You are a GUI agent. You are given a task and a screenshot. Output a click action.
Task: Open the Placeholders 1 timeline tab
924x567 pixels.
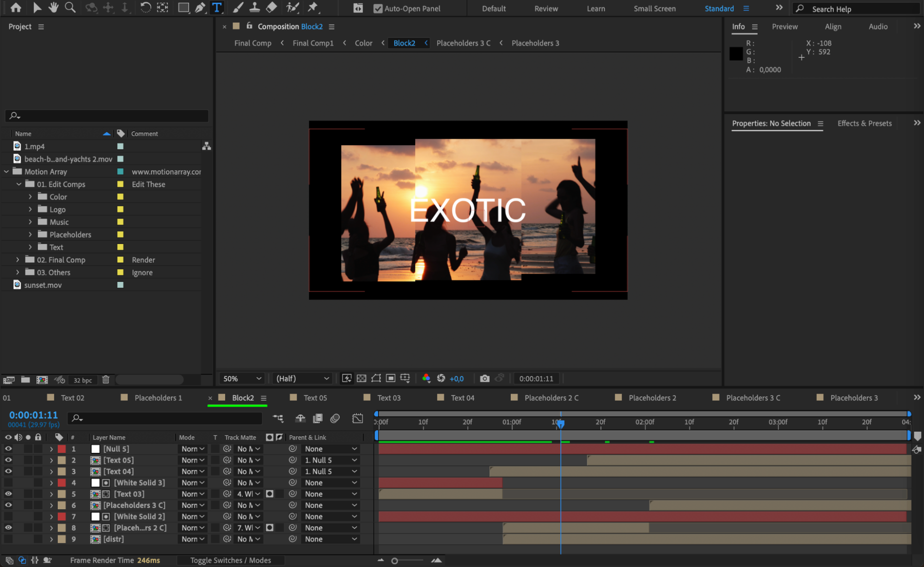point(158,398)
